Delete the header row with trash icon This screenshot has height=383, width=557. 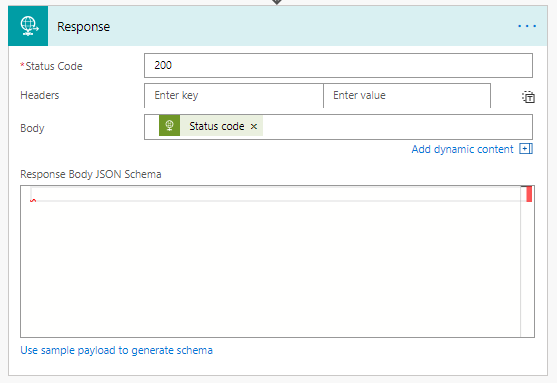pyautogui.click(x=528, y=97)
